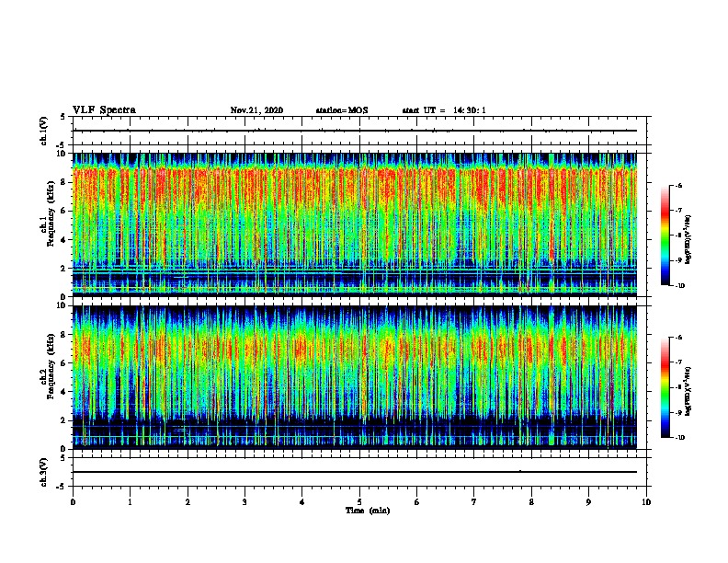Click time axis tick label "7"
This screenshot has width=728, height=563.
coord(474,502)
